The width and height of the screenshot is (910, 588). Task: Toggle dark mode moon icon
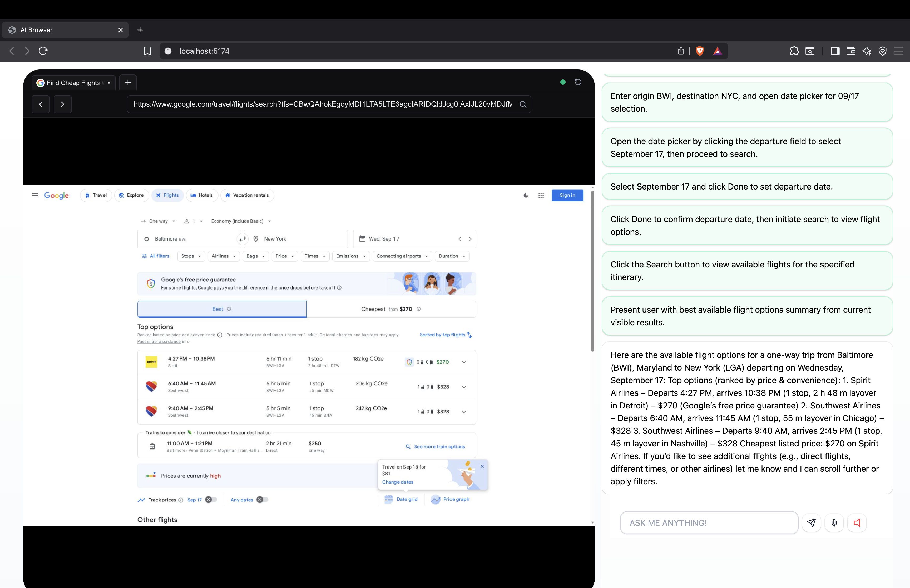point(526,196)
